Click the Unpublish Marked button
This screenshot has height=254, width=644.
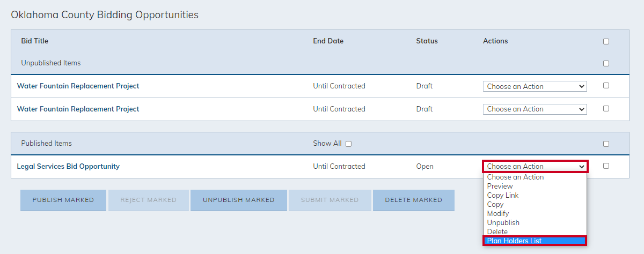coord(238,200)
